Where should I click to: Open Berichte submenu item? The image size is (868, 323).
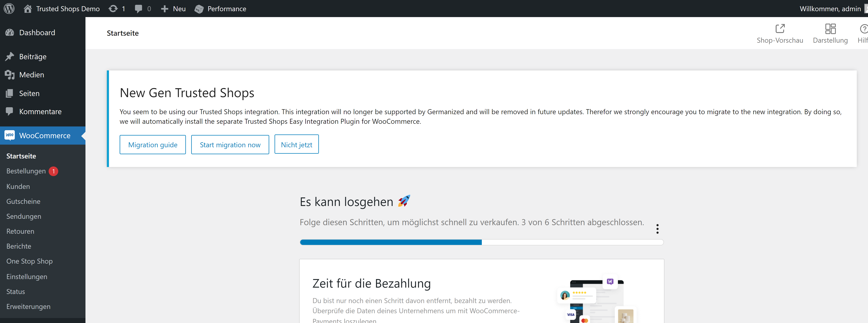click(19, 246)
